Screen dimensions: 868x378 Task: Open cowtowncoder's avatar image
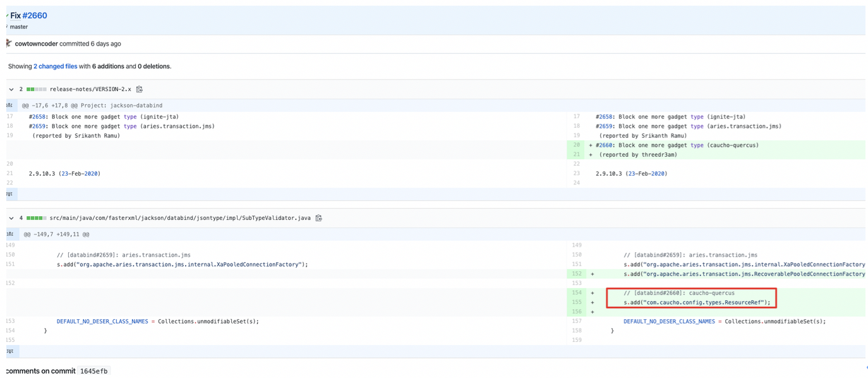[x=9, y=44]
